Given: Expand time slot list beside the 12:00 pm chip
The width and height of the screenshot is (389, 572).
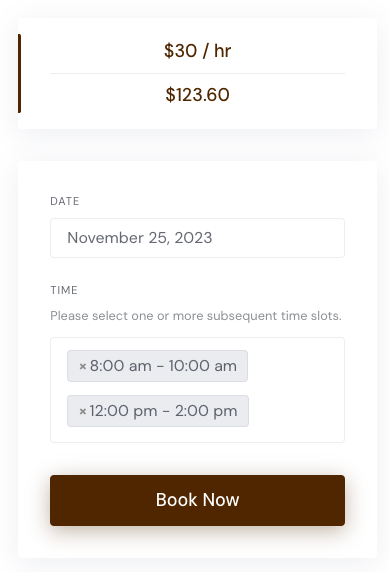Looking at the screenshot, I should pos(296,411).
